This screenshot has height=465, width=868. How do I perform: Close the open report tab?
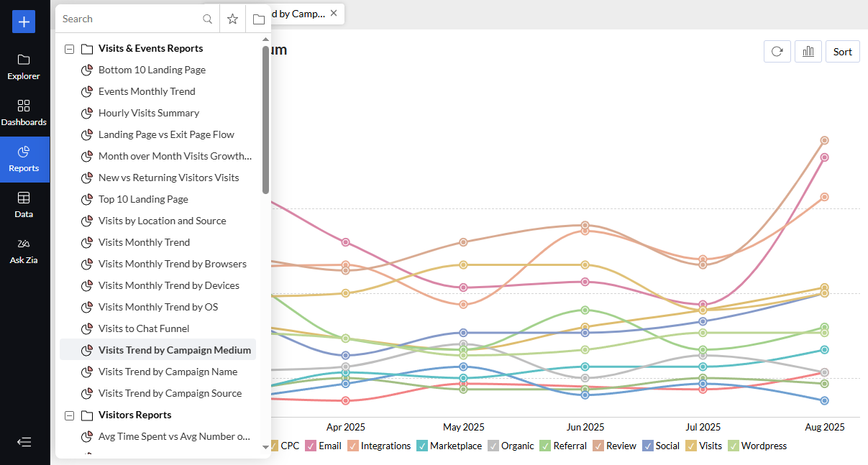click(334, 13)
